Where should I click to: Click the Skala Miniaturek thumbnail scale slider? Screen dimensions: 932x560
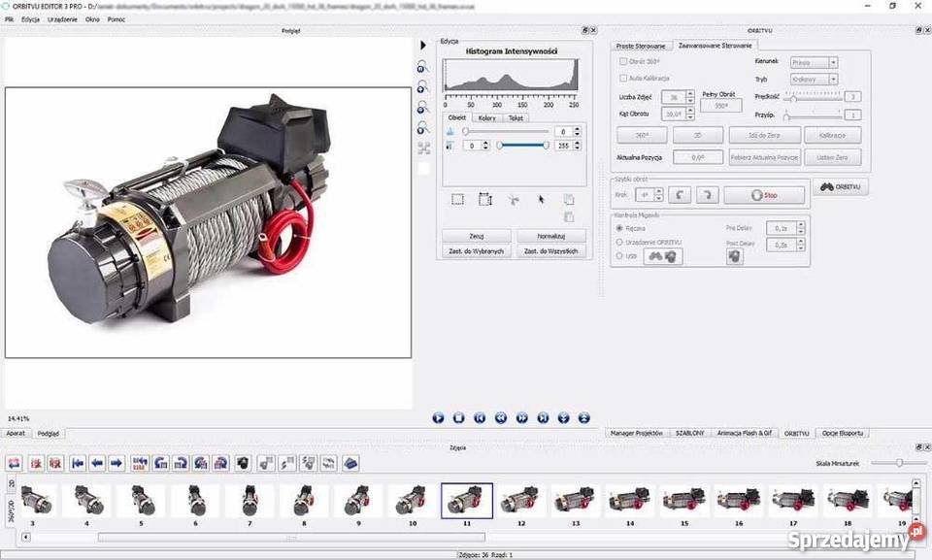click(899, 463)
